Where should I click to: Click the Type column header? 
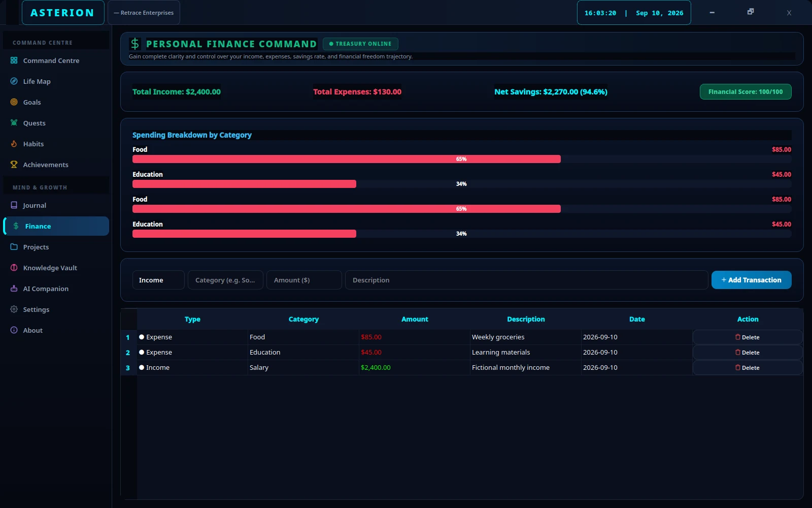click(x=192, y=319)
